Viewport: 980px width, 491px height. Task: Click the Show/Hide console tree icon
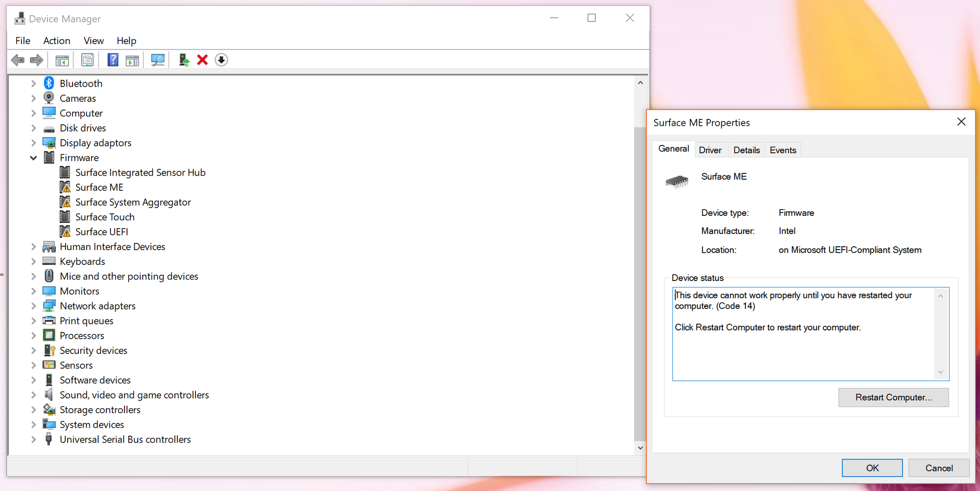coord(62,60)
